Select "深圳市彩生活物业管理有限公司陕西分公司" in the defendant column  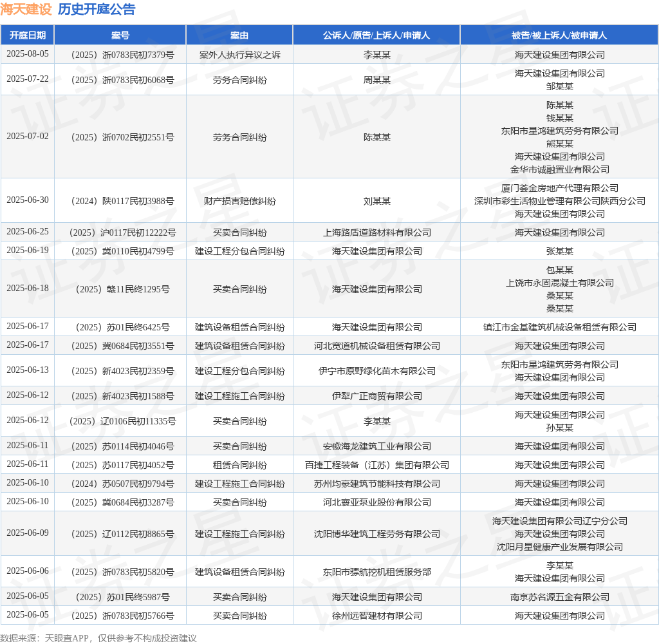click(x=559, y=201)
